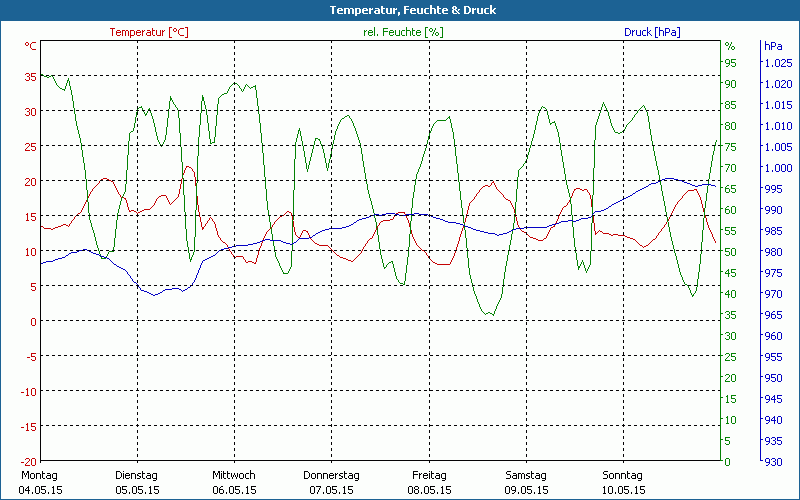Click the pressure axis value '980'
This screenshot has height=500, width=800.
tap(773, 252)
